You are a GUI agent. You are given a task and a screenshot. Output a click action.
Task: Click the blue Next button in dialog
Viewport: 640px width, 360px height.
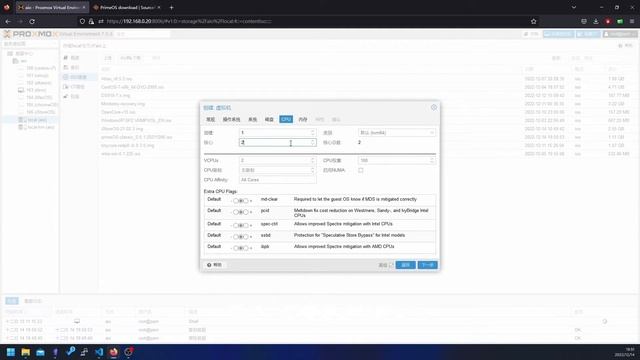tap(427, 265)
